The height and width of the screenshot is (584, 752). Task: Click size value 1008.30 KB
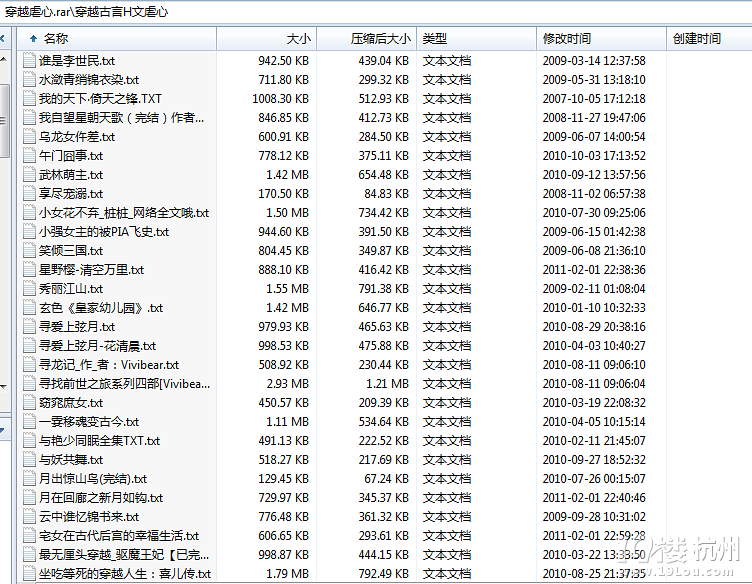click(281, 99)
